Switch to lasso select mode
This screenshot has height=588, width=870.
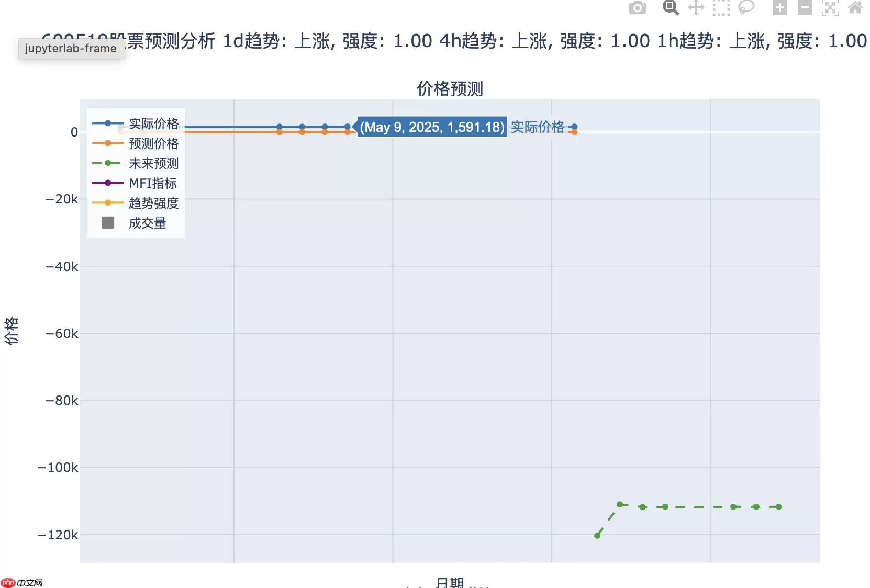pos(746,8)
